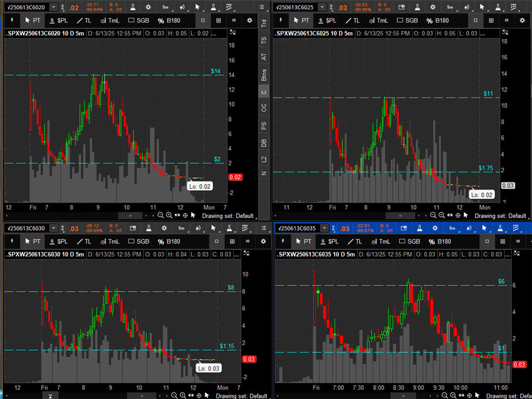Viewport: 532px width, 399px height.
Task: Toggle single-square view button in C6025 toolbar
Action: [x=475, y=21]
